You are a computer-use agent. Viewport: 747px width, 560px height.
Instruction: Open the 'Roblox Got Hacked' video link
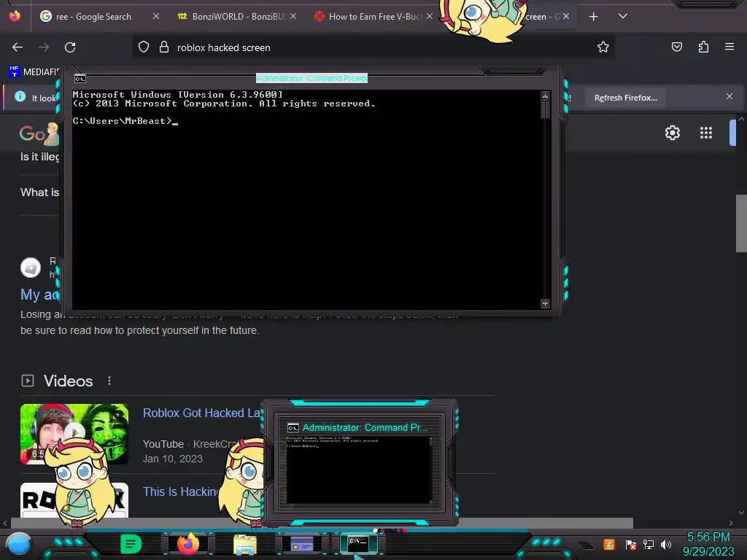coord(202,413)
